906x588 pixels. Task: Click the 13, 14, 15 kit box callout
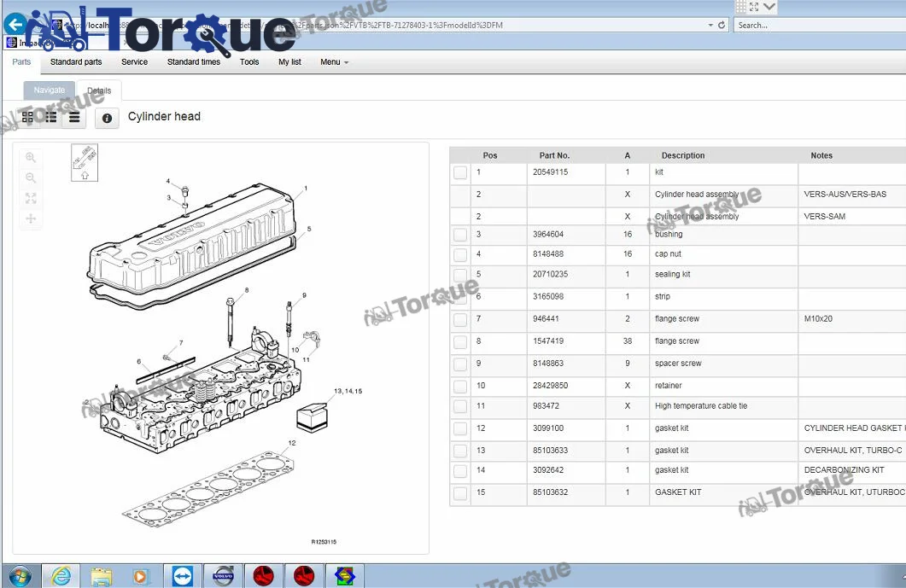coord(348,391)
